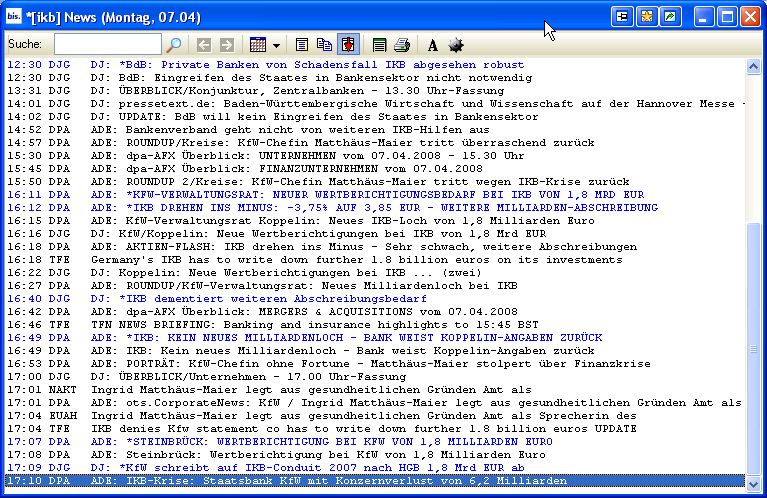Screen dimensions: 767x498
Task: Click the copy documents icon
Action: coord(324,45)
